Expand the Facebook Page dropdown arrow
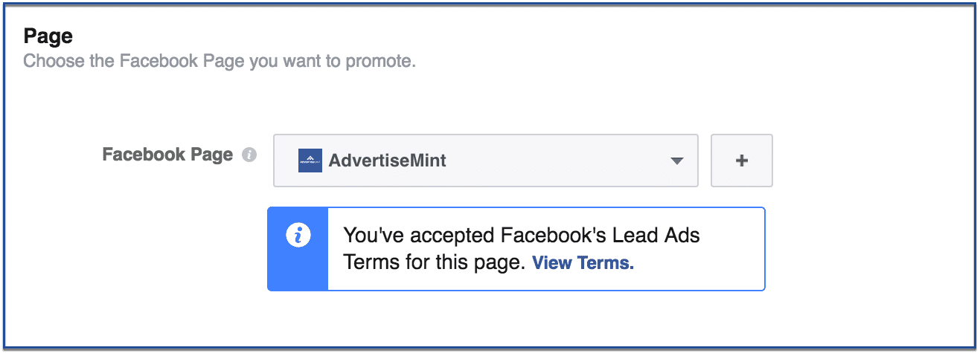This screenshot has height=353, width=980. click(x=676, y=161)
